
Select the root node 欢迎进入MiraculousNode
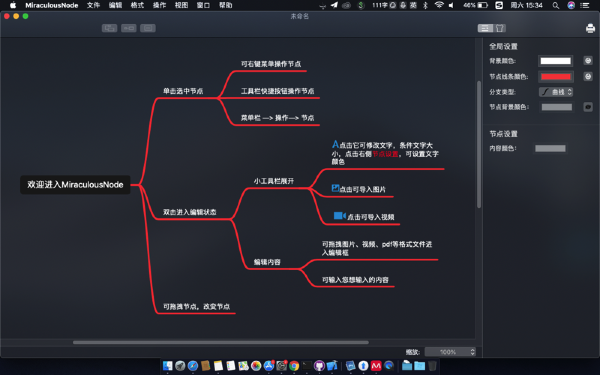pyautogui.click(x=75, y=185)
